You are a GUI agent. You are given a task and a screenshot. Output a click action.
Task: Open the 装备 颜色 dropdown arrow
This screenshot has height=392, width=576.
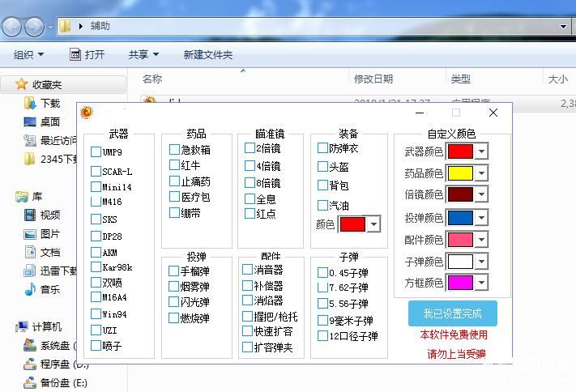coord(373,224)
